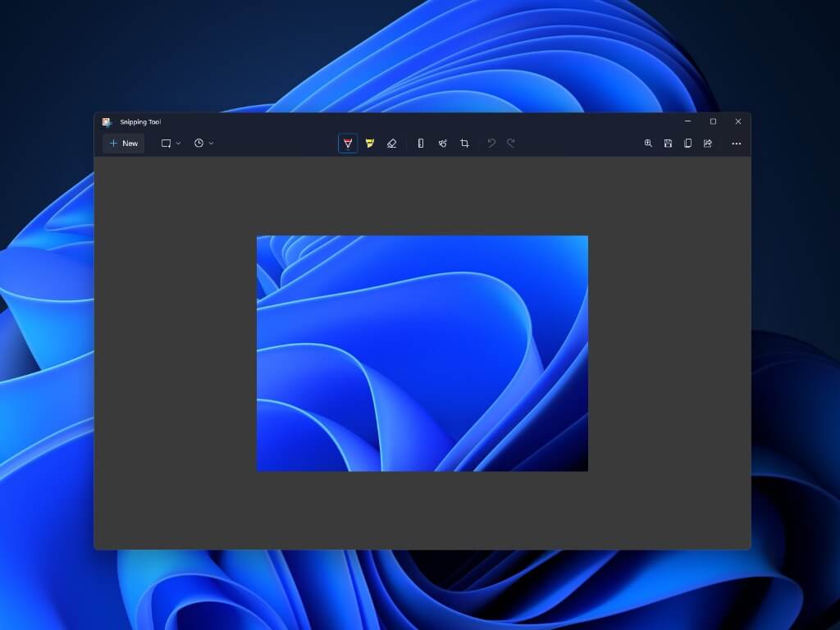
Task: Share the captured snip
Action: click(x=707, y=144)
